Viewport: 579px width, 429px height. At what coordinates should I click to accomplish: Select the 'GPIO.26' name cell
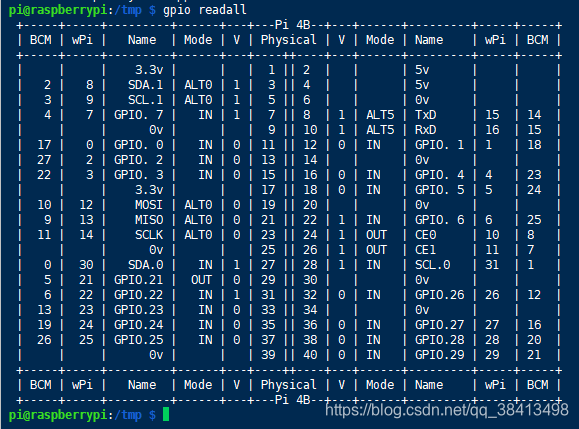439,295
